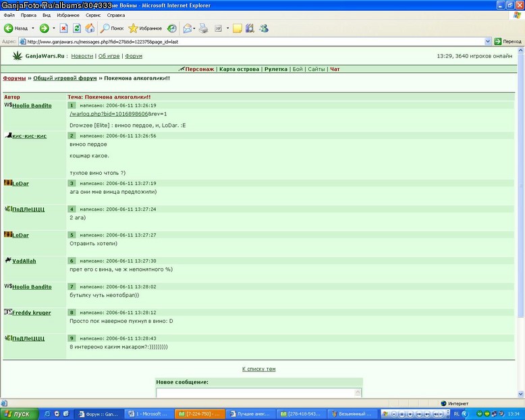Open the Избранное menu in menu bar
The height and width of the screenshot is (420, 525).
[68, 15]
